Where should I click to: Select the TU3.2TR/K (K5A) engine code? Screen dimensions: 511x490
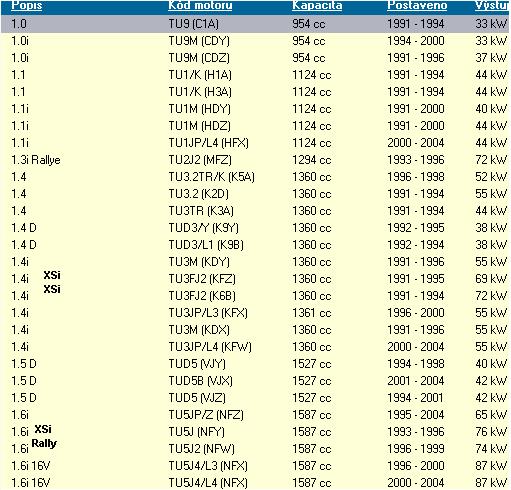212,177
